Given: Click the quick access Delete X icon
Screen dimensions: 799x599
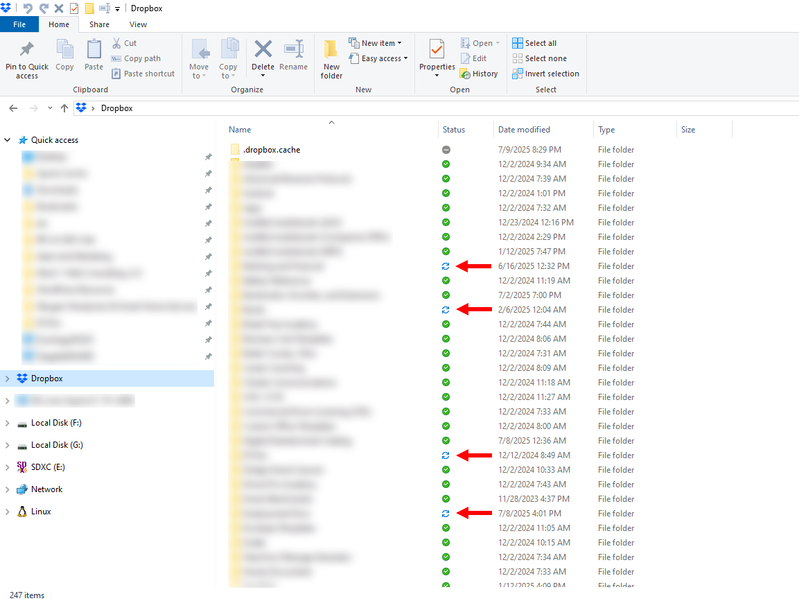Looking at the screenshot, I should [59, 8].
